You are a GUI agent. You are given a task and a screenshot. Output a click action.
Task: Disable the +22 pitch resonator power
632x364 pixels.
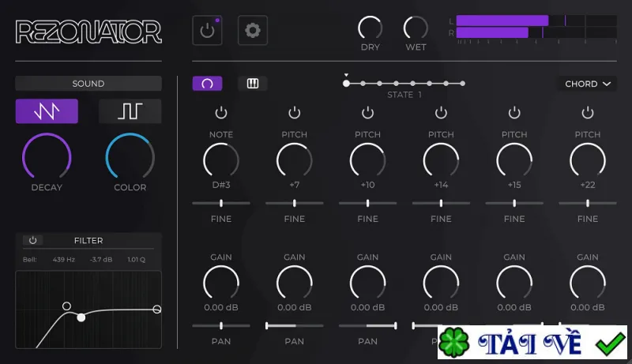click(x=587, y=113)
